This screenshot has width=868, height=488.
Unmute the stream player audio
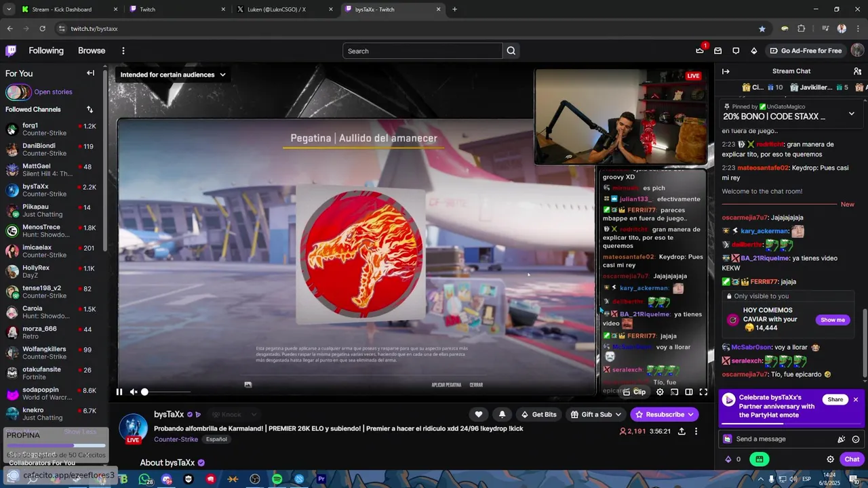tap(134, 392)
